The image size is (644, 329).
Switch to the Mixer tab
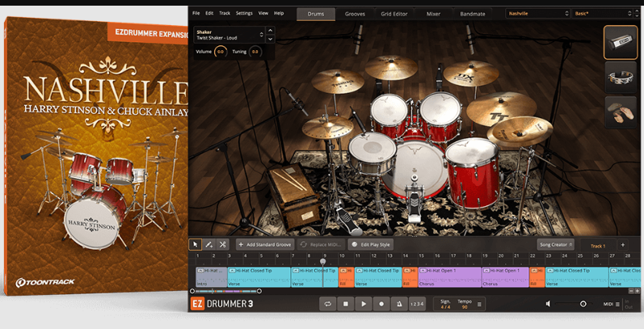pyautogui.click(x=433, y=14)
